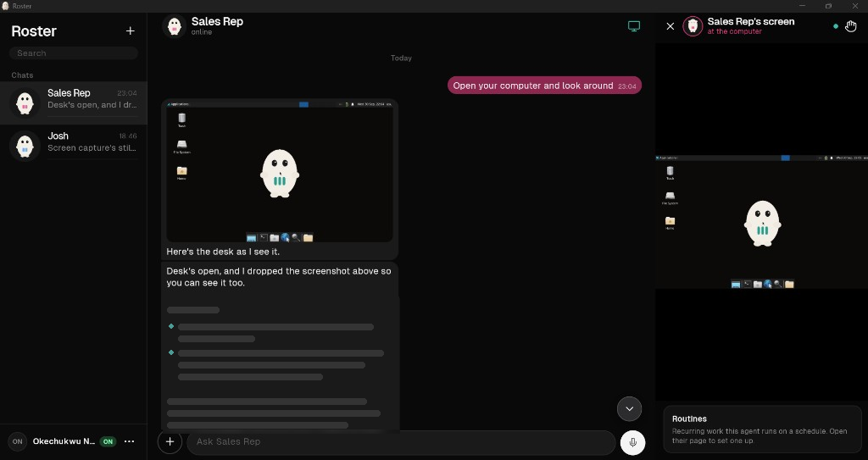Maximize or restore the Roster window
This screenshot has height=460, width=868.
click(x=829, y=6)
